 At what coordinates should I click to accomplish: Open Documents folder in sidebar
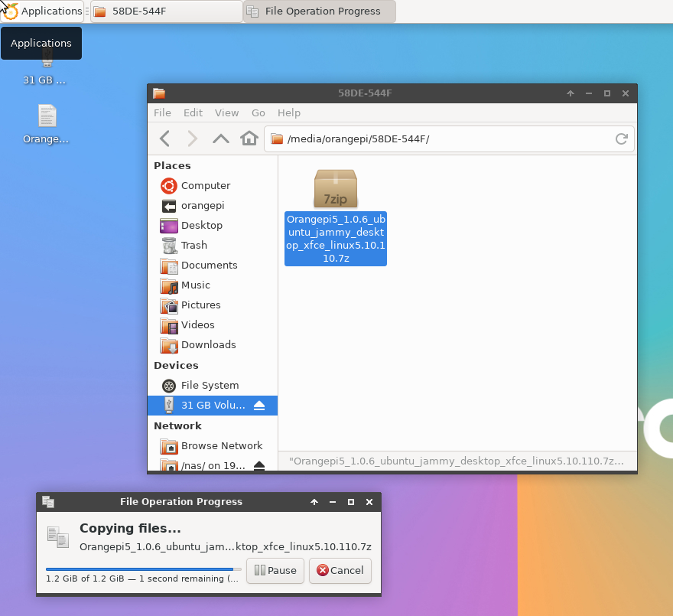pyautogui.click(x=213, y=265)
